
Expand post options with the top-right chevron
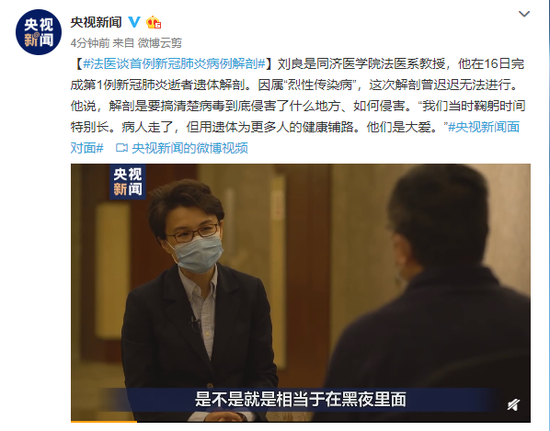click(524, 14)
